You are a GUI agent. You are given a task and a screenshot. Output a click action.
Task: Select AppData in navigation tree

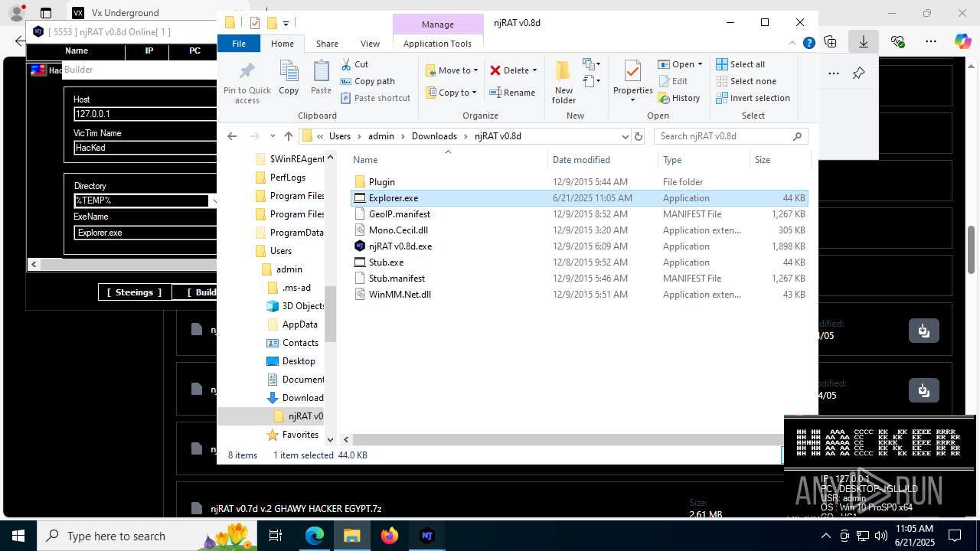point(299,324)
